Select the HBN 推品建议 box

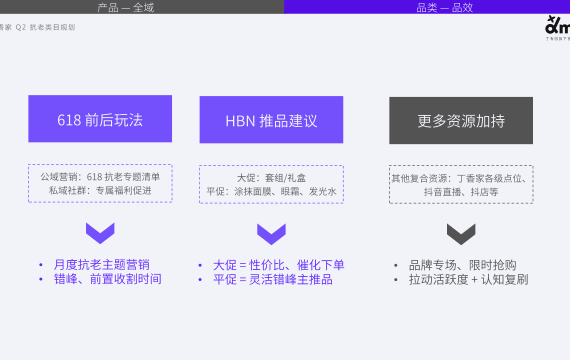pyautogui.click(x=271, y=120)
